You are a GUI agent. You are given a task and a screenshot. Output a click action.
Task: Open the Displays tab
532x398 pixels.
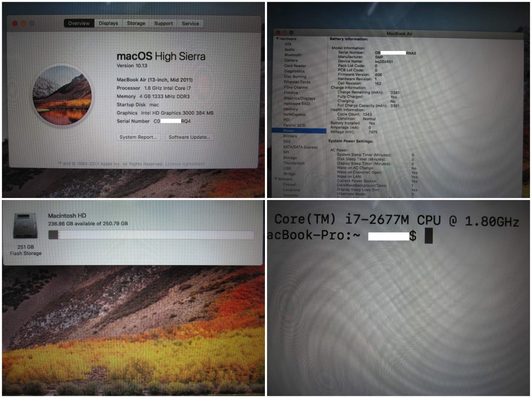[109, 23]
